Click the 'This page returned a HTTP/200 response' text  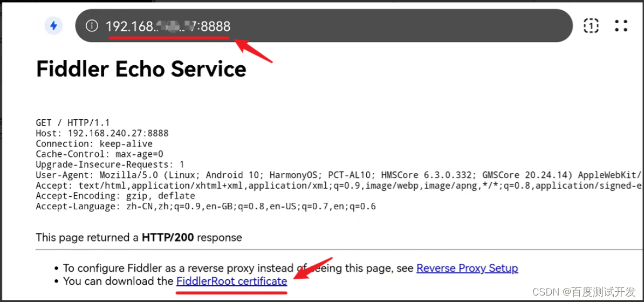pos(139,237)
